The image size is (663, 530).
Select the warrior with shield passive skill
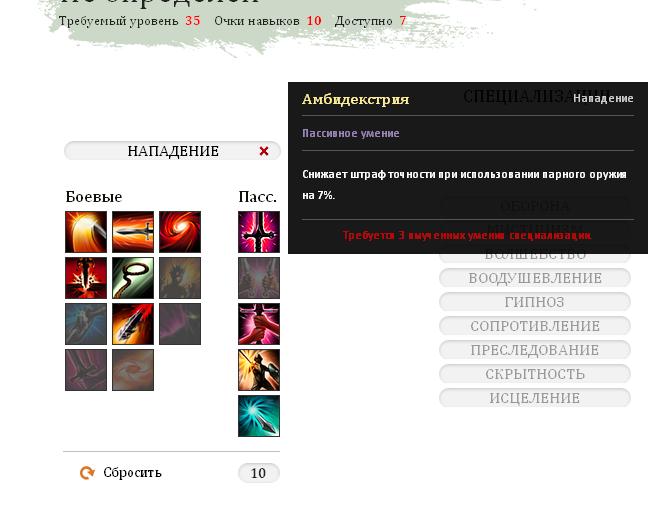coord(259,370)
